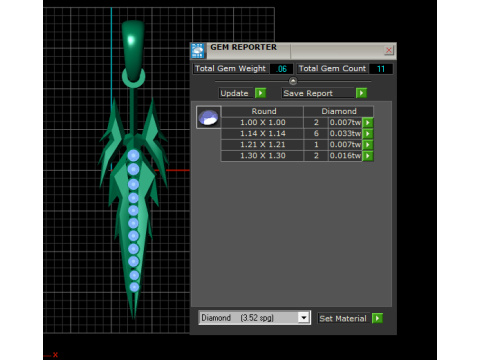Image resolution: width=480 pixels, height=360 pixels.
Task: Click the Update button
Action: 235,93
